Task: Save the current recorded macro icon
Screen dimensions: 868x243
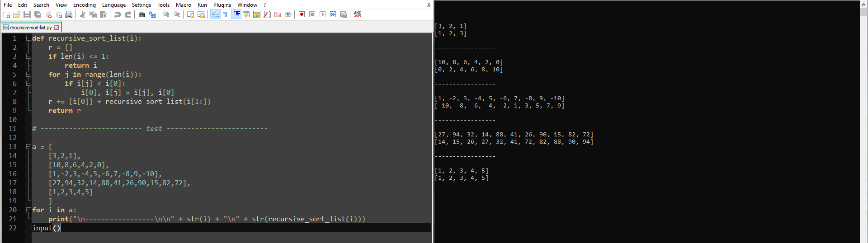Action: 344,14
